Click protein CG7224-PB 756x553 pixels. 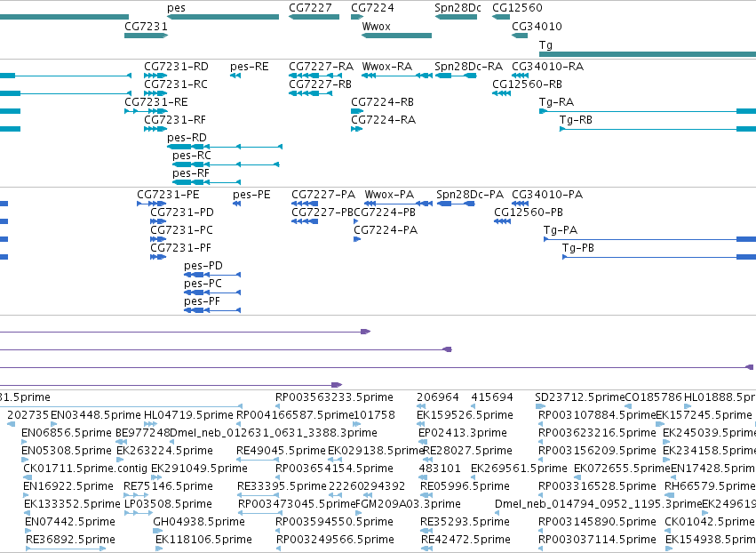pyautogui.click(x=385, y=212)
